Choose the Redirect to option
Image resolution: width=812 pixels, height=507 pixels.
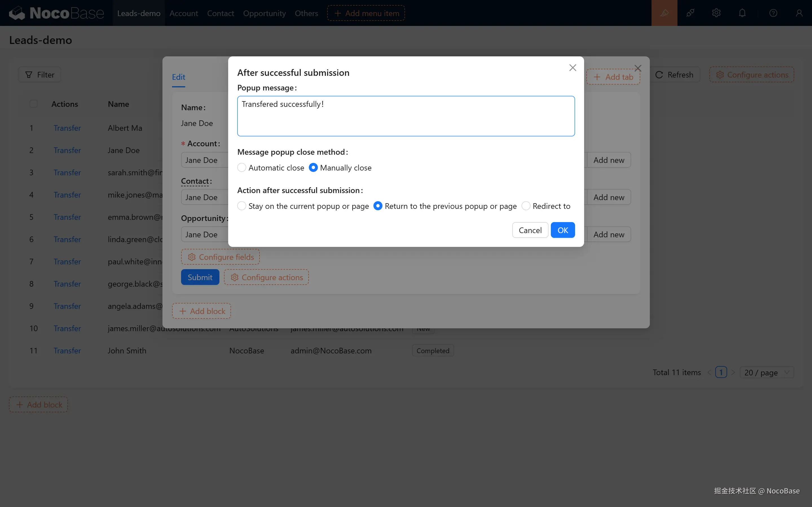tap(526, 205)
